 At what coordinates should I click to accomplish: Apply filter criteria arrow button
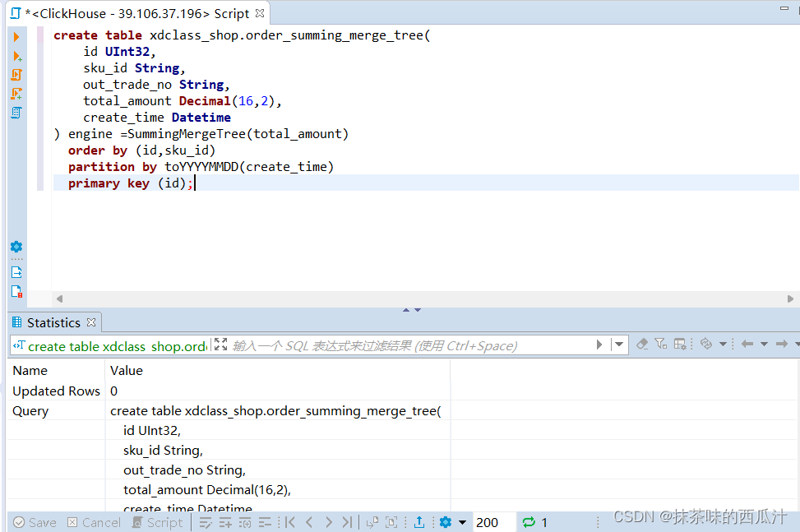[x=599, y=345]
